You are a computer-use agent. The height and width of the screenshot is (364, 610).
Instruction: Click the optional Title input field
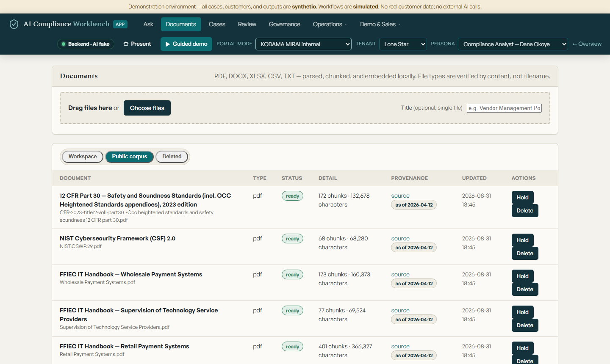(504, 108)
